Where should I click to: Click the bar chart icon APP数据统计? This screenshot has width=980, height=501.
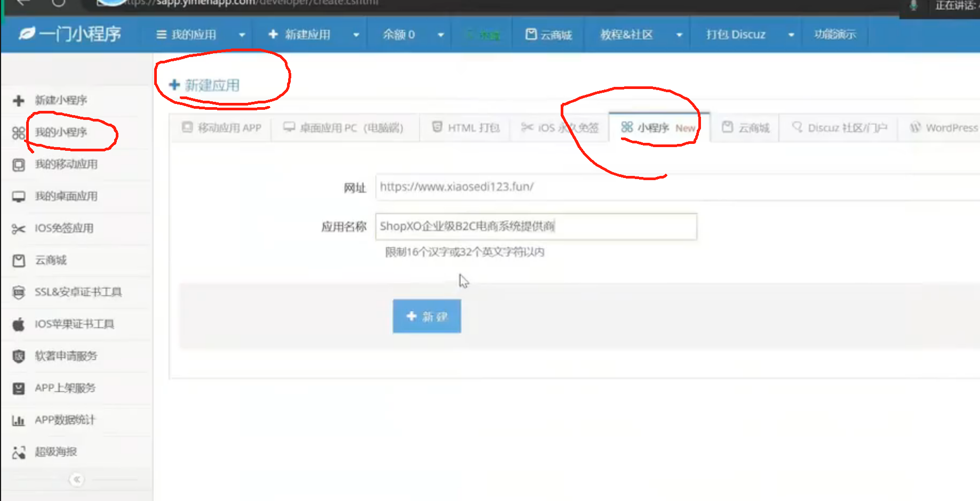coord(19,421)
